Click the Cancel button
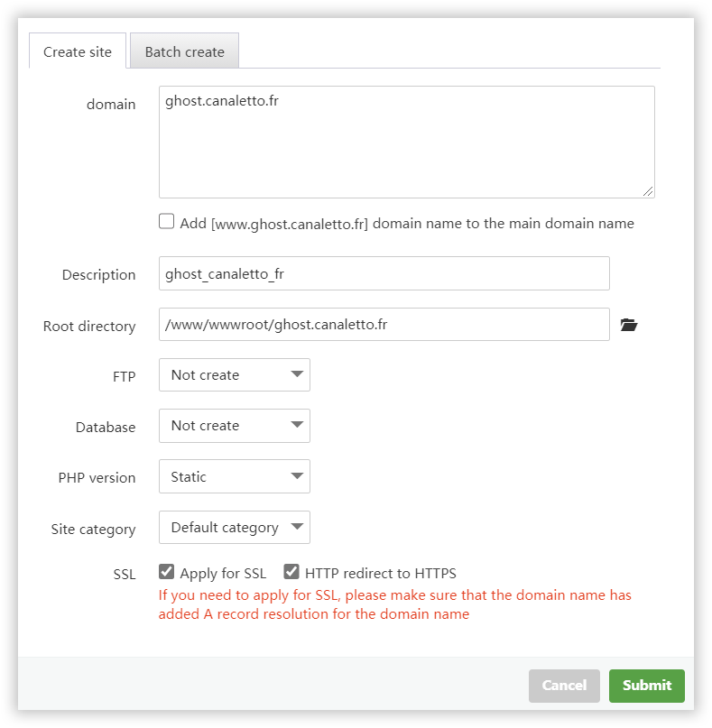This screenshot has height=728, width=712. 564,686
